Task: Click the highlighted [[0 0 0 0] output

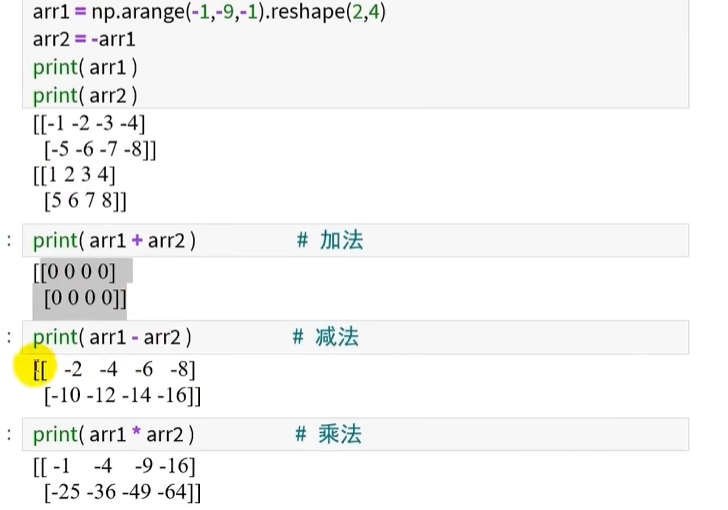Action: (75, 272)
